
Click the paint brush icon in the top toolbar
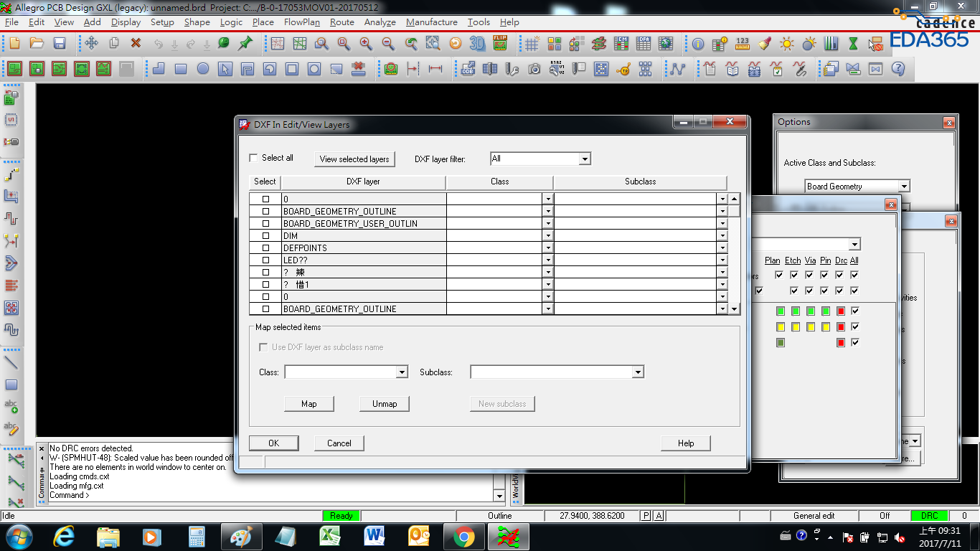pyautogui.click(x=765, y=44)
